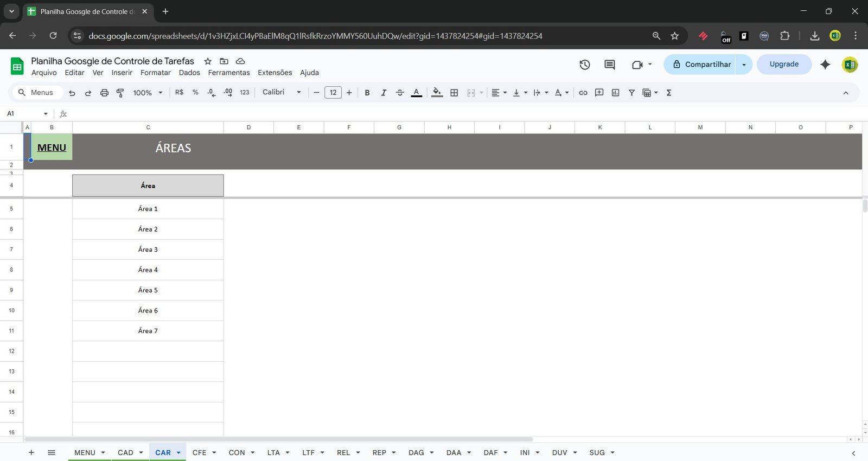Open the Formatar menu

(155, 73)
